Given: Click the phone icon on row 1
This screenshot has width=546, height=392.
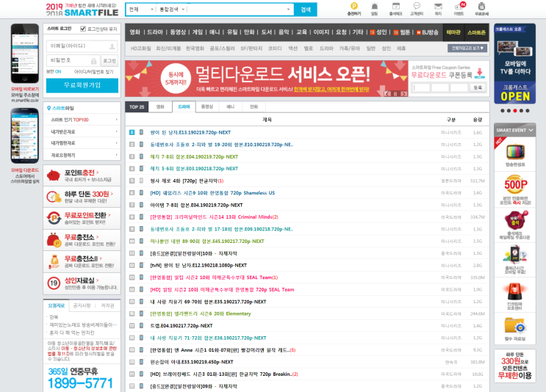Looking at the screenshot, I should point(141,132).
